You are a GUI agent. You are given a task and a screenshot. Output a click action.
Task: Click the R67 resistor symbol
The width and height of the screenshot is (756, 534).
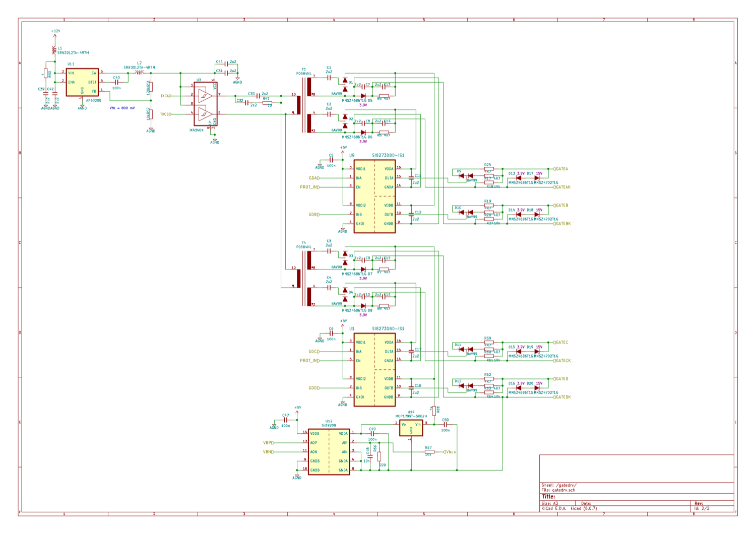pyautogui.click(x=429, y=452)
